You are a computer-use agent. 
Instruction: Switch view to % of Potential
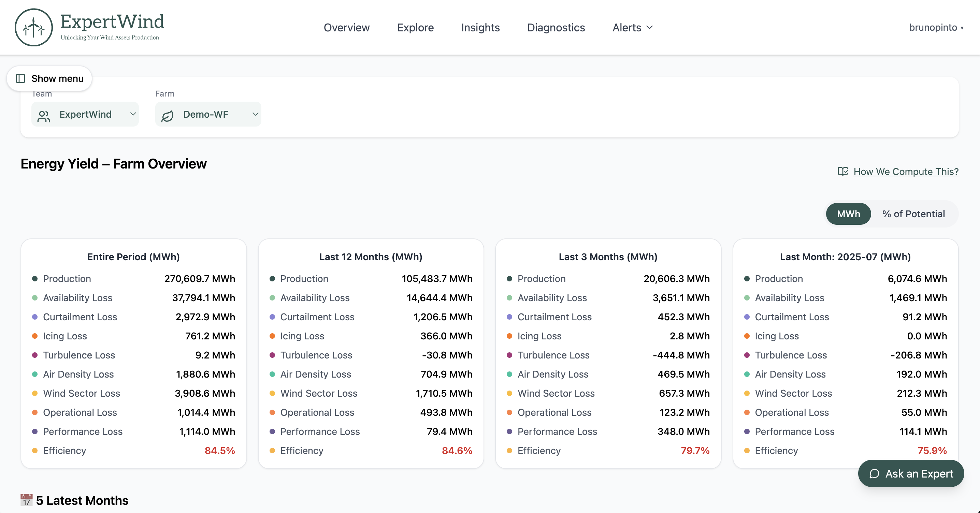pyautogui.click(x=913, y=214)
